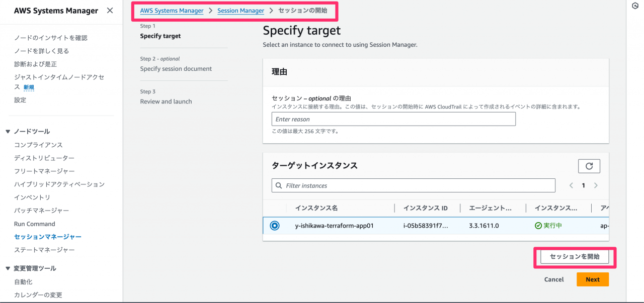Viewport: 644px width, 303px height.
Task: Collapse the ノードツール section
Action: (8, 132)
